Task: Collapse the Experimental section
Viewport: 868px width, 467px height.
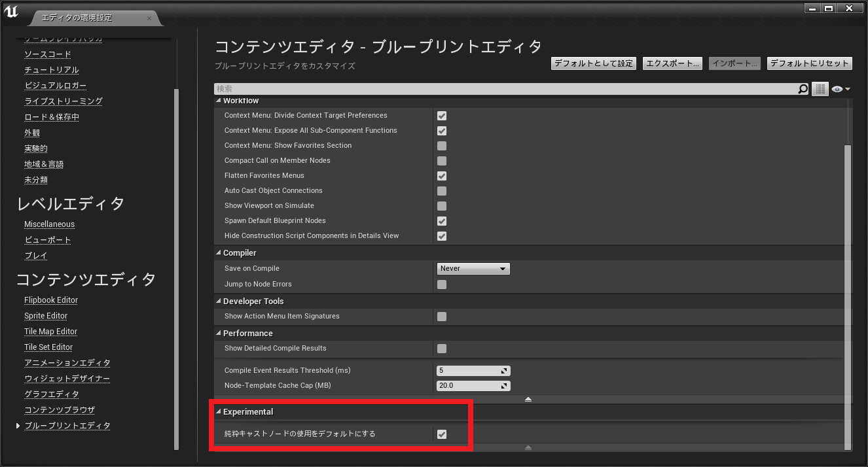Action: (219, 412)
